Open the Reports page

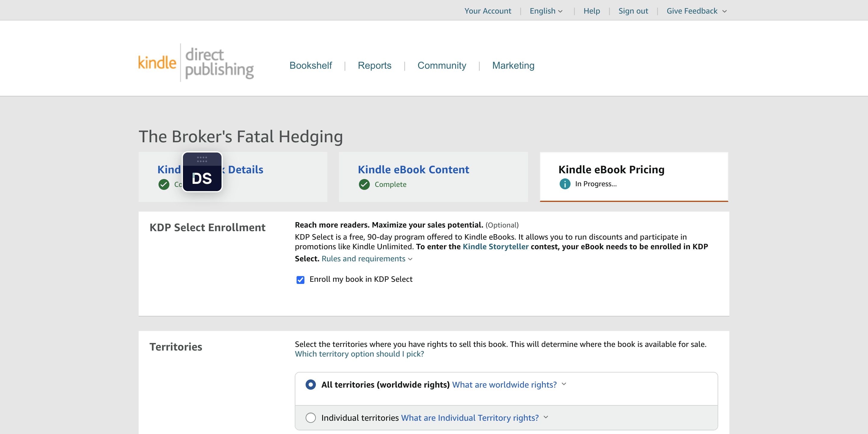[374, 65]
